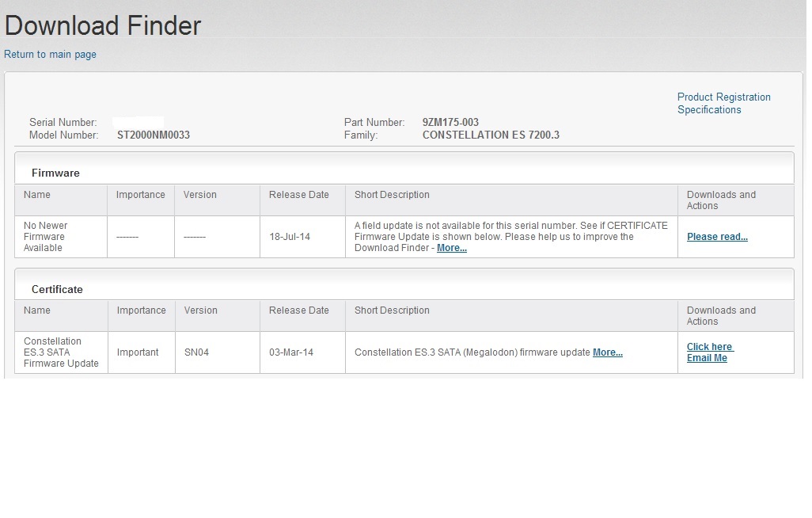Select Name header in Certificate table
This screenshot has width=812, height=518.
pyautogui.click(x=36, y=310)
